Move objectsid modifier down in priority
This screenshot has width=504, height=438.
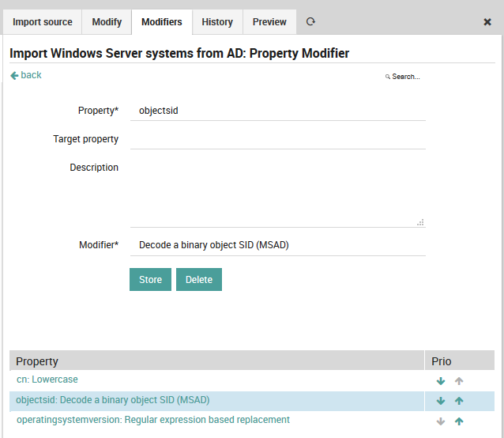441,401
